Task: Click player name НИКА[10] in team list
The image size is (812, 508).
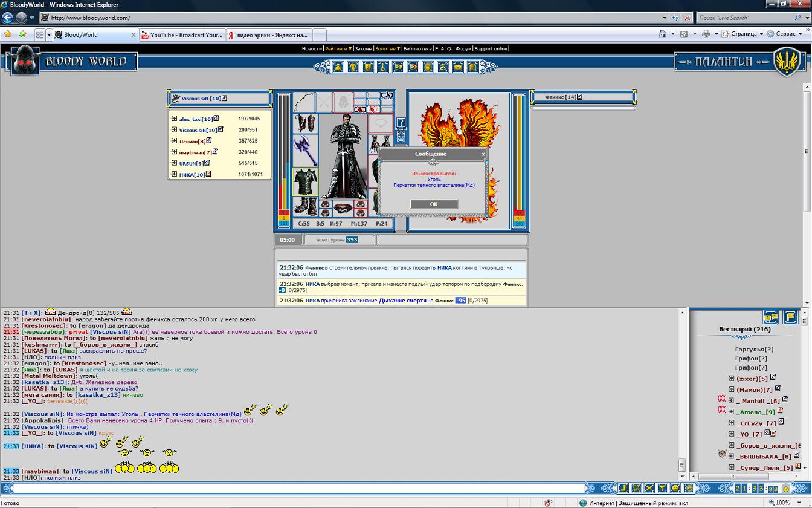Action: (x=192, y=175)
